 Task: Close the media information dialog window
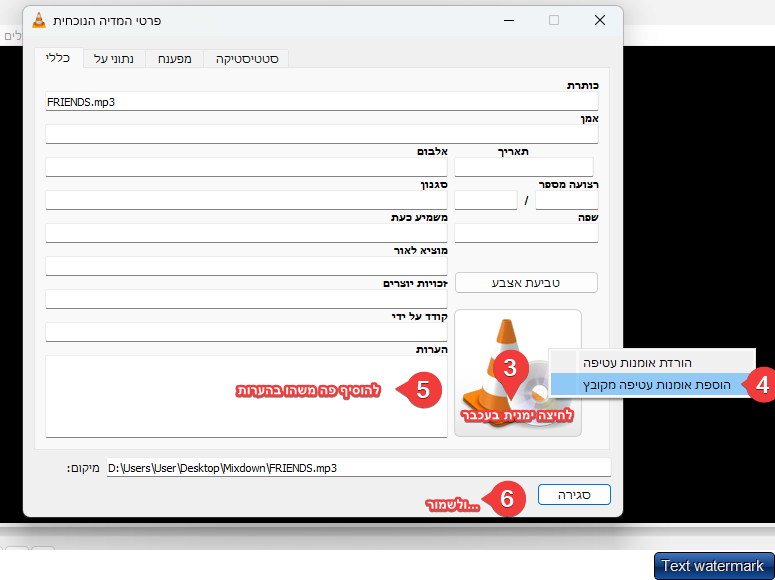pyautogui.click(x=600, y=20)
